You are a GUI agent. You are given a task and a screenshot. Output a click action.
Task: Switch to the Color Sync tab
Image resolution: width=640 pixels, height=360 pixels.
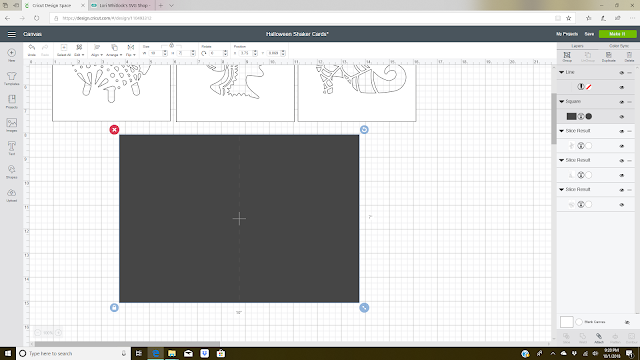pos(619,46)
